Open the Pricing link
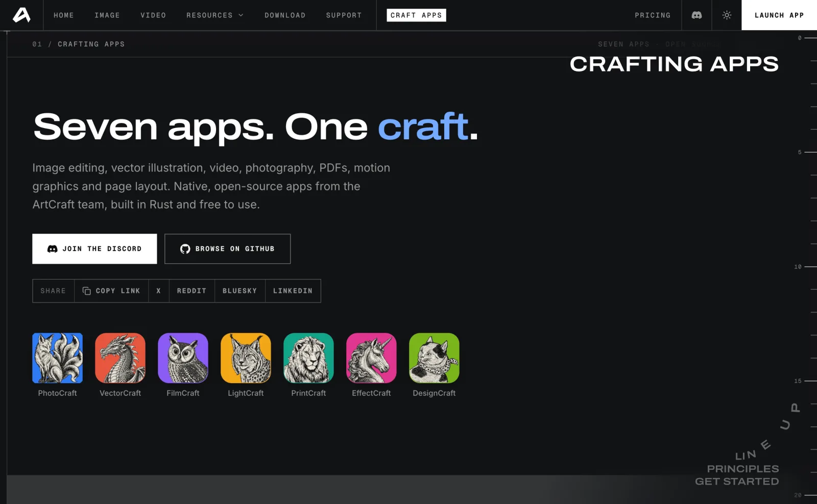 (x=653, y=15)
